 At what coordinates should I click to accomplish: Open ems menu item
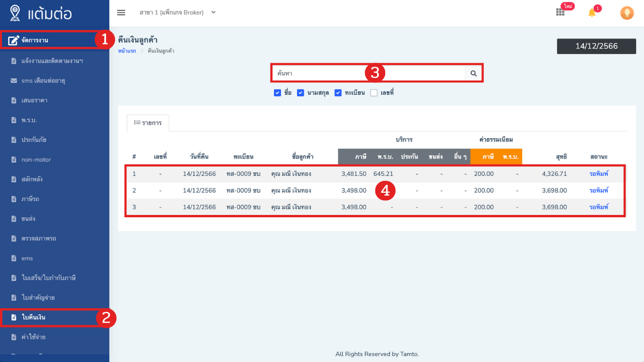click(27, 258)
